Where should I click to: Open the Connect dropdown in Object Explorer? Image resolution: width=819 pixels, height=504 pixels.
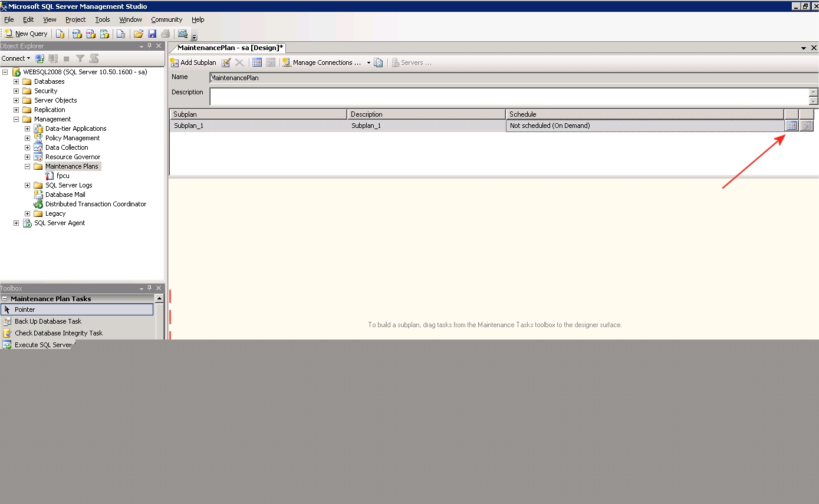coord(16,58)
